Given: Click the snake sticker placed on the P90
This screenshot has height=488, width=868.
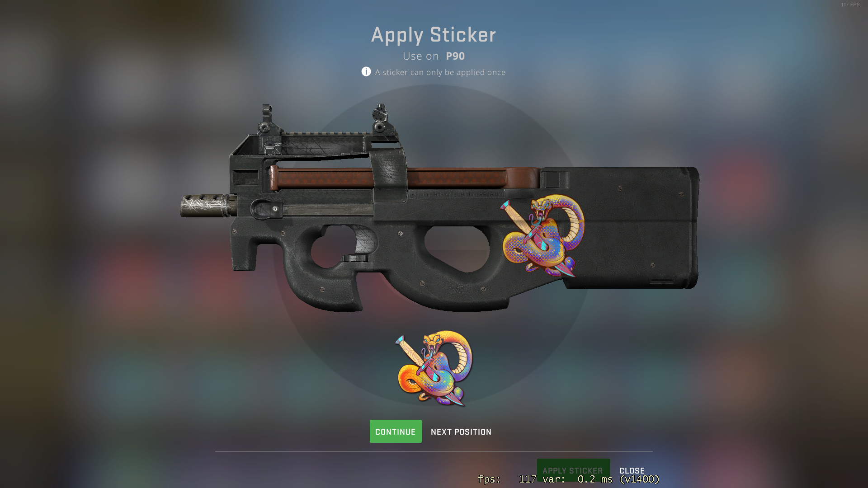Looking at the screenshot, I should click(x=542, y=236).
